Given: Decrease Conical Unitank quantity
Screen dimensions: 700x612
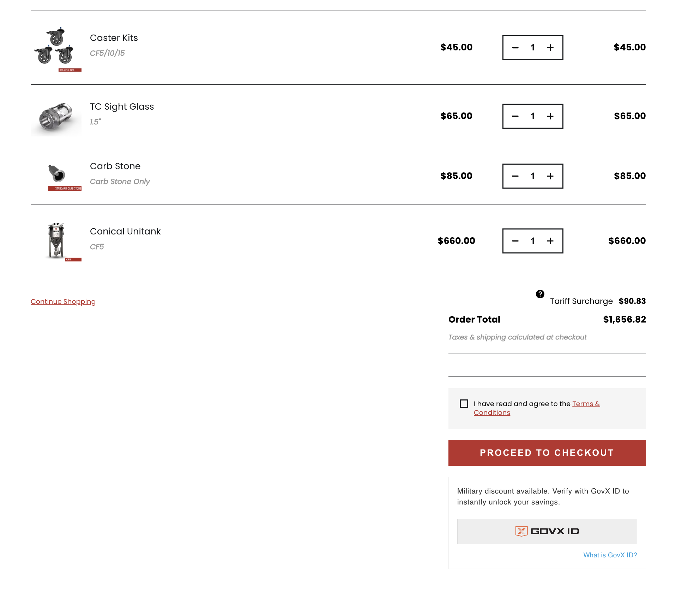Looking at the screenshot, I should click(x=515, y=241).
